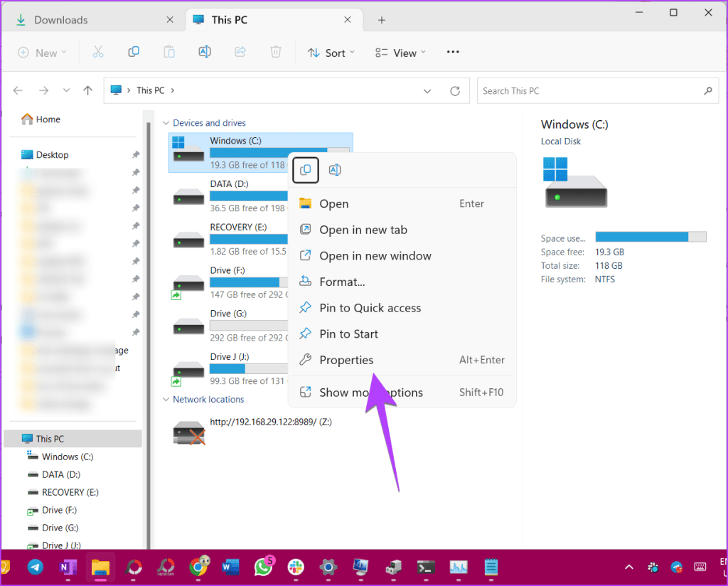Click the Rename icon in context menu
This screenshot has width=728, height=586.
point(335,170)
